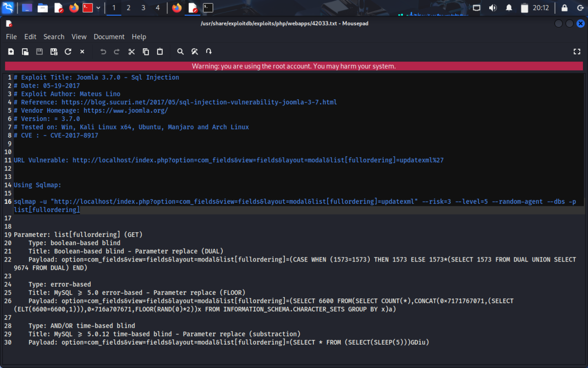Screen dimensions: 588x368
Task: Open the File menu
Action: pyautogui.click(x=11, y=37)
